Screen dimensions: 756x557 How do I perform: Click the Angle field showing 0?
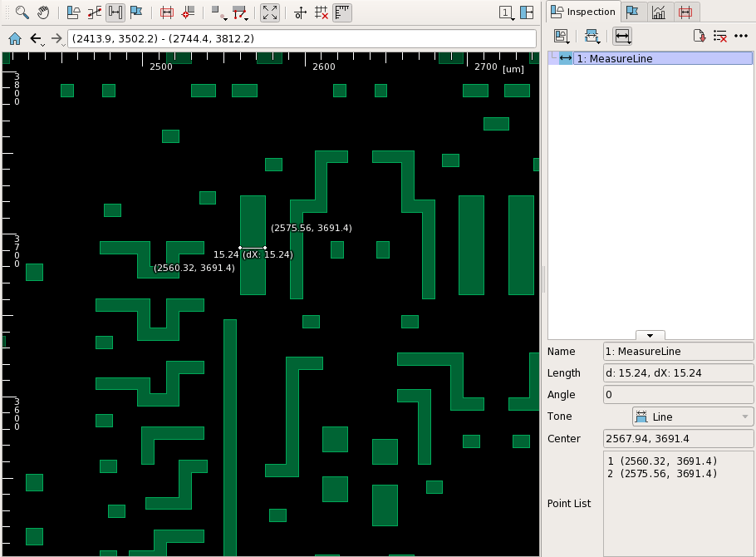678,395
